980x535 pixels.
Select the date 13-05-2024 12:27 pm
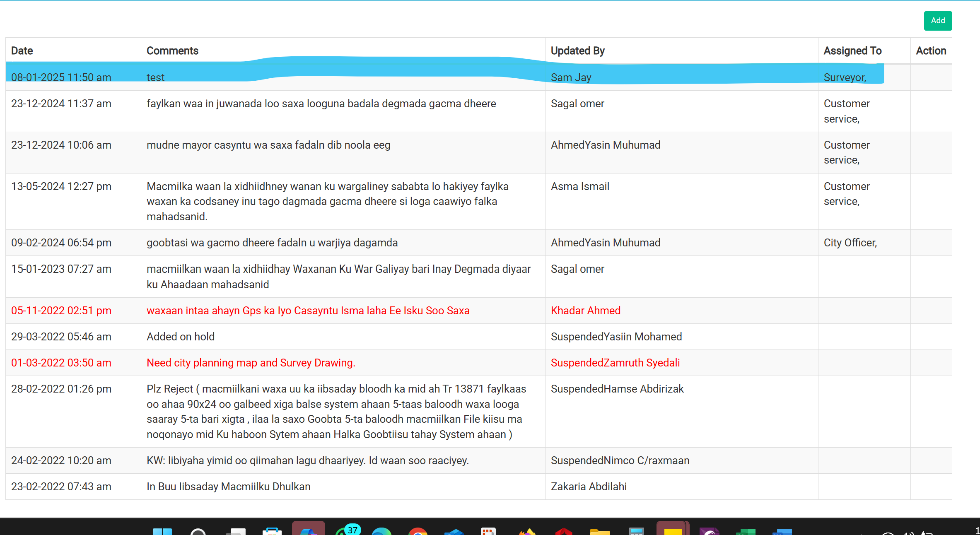[61, 186]
